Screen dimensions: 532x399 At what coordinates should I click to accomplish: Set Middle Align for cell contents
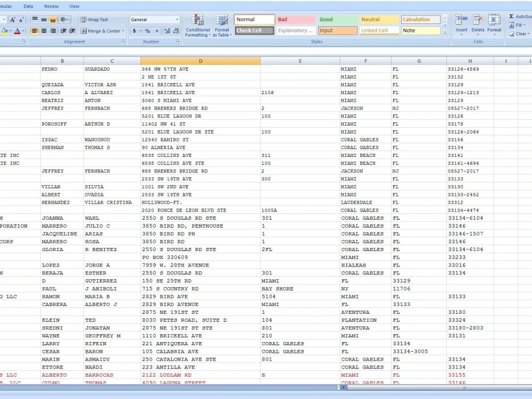(44, 20)
